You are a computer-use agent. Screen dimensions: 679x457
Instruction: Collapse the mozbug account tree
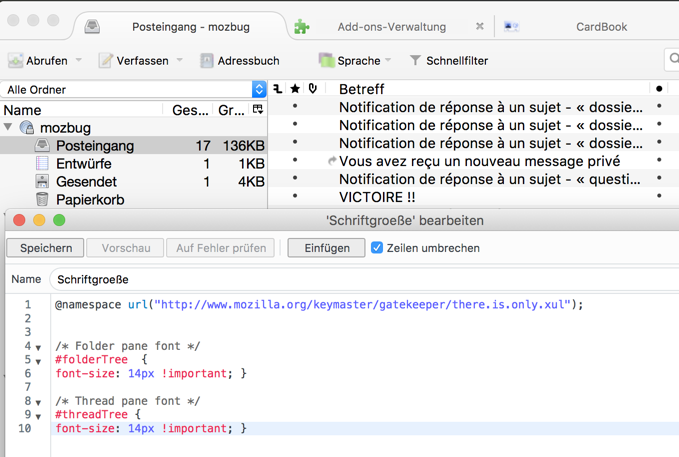pos(8,127)
